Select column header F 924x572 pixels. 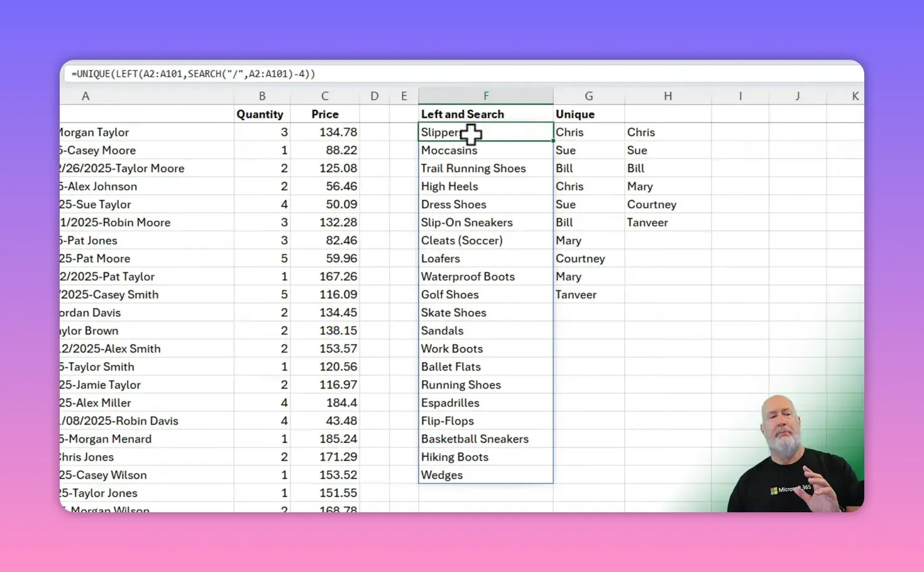point(485,95)
